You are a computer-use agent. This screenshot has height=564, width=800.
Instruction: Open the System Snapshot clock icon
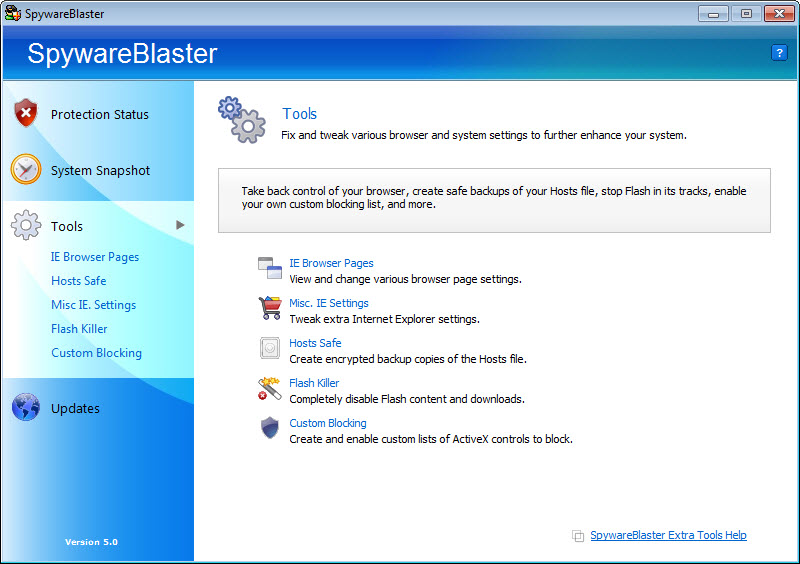26,169
